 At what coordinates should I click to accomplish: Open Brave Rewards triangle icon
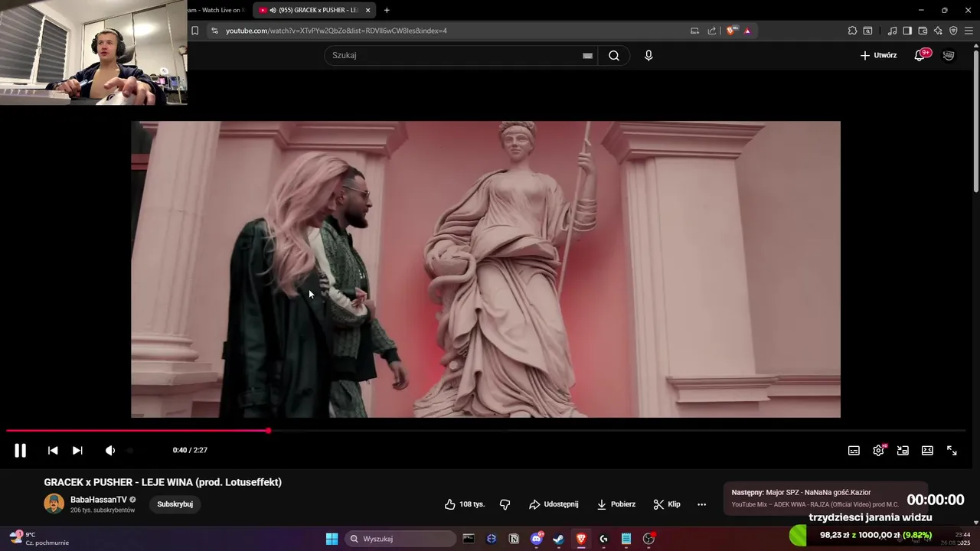[747, 31]
